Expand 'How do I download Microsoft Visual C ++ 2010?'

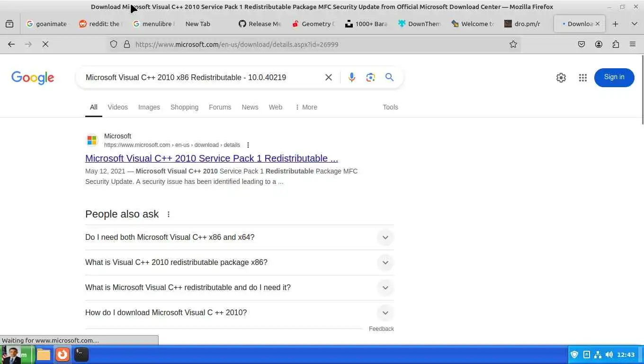(x=240, y=313)
